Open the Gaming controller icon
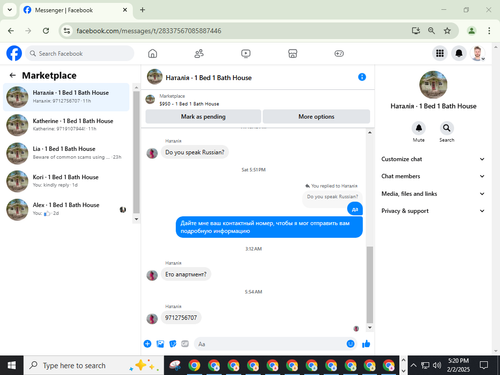Screen dimensions: 500x375 point(339,53)
